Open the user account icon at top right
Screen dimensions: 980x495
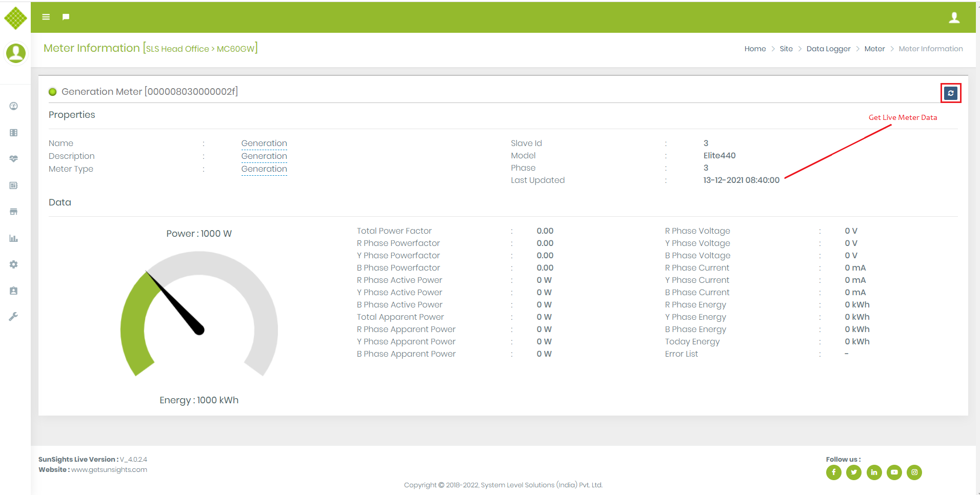(954, 18)
